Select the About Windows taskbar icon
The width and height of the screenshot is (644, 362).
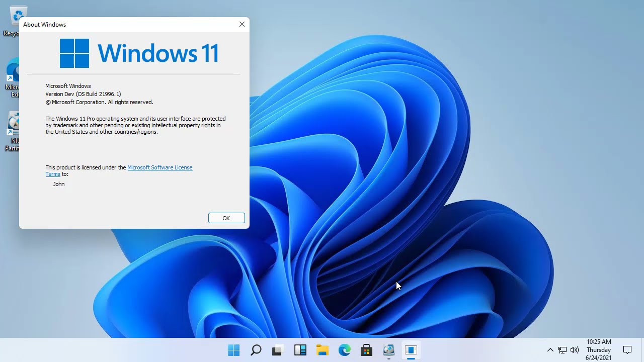point(411,350)
